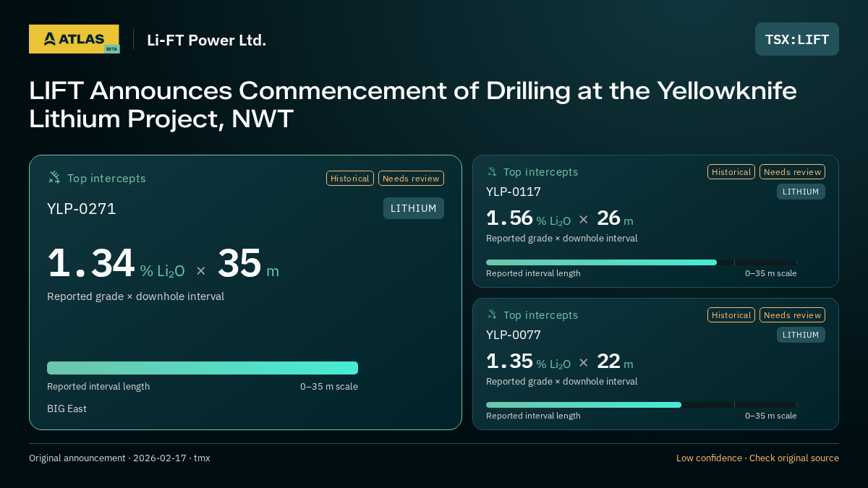Click the Historical tag on the YLP-0077 card
The height and width of the screenshot is (488, 868).
point(731,315)
